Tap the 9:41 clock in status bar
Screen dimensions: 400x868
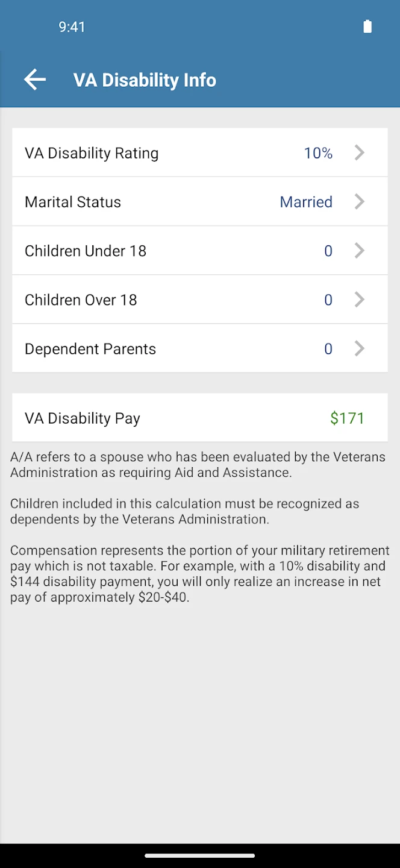click(x=72, y=27)
